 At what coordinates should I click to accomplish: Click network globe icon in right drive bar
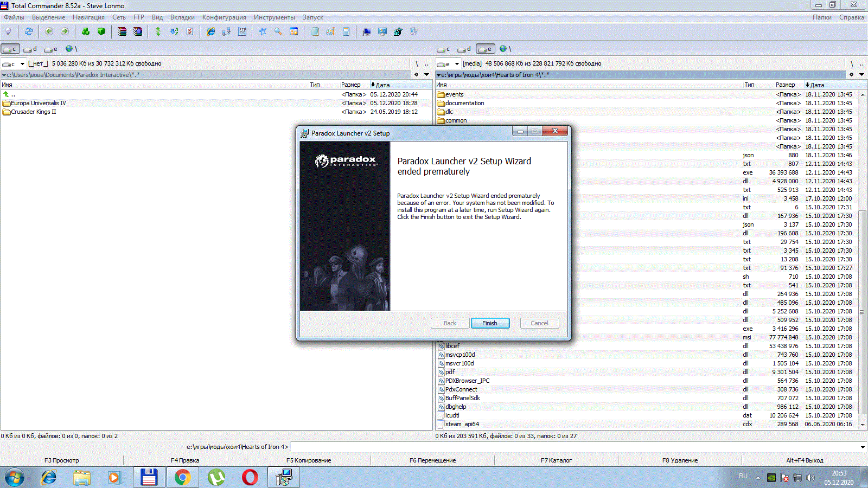click(x=503, y=49)
